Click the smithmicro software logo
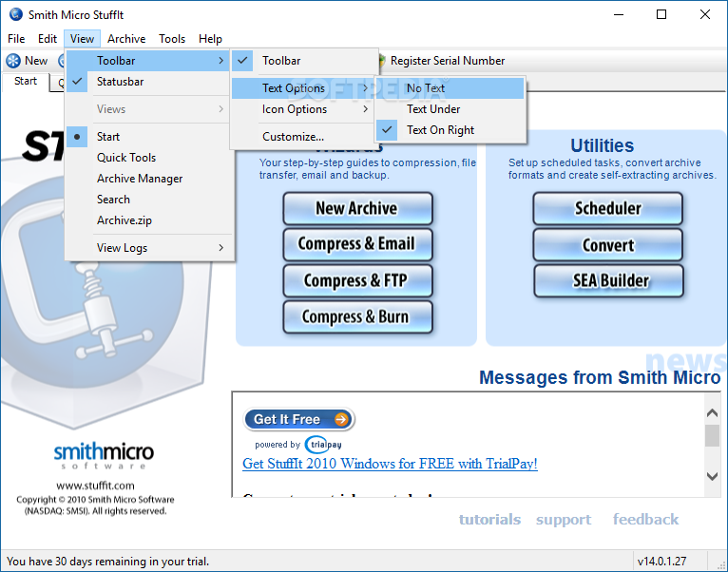 104,455
